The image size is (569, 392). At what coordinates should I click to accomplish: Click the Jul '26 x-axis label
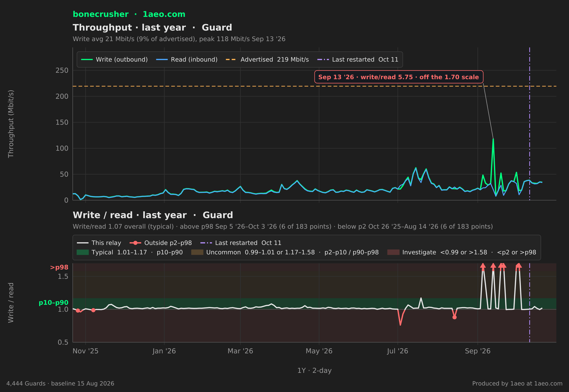[398, 351]
